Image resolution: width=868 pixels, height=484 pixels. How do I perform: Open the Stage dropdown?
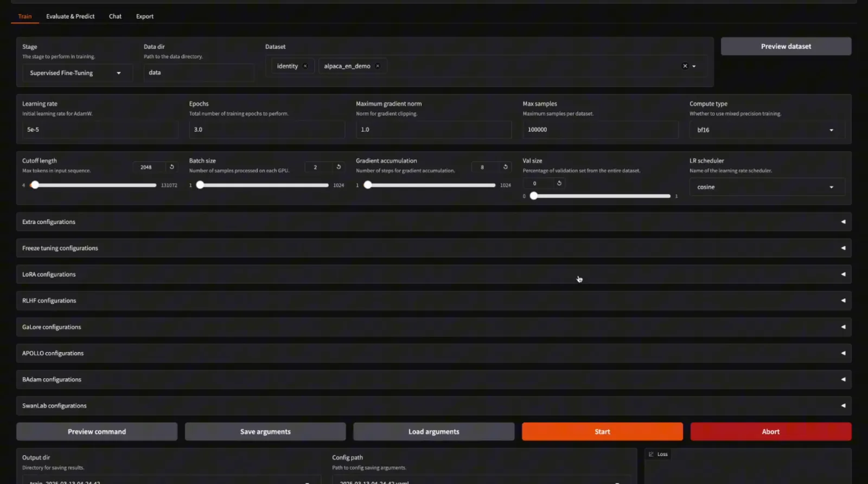point(76,73)
